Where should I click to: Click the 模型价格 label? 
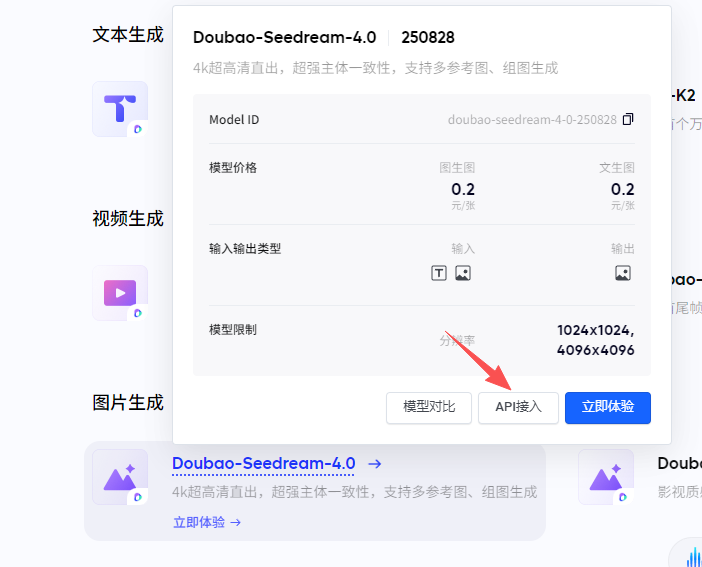233,168
